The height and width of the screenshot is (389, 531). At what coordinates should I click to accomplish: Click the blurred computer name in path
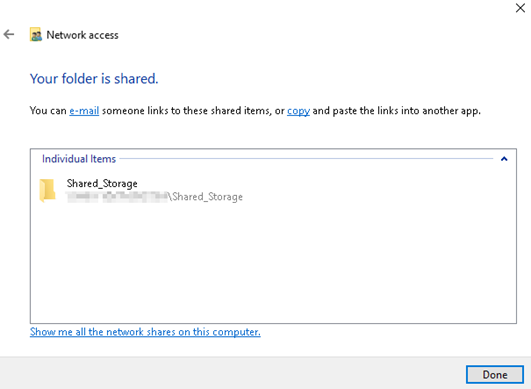[117, 197]
